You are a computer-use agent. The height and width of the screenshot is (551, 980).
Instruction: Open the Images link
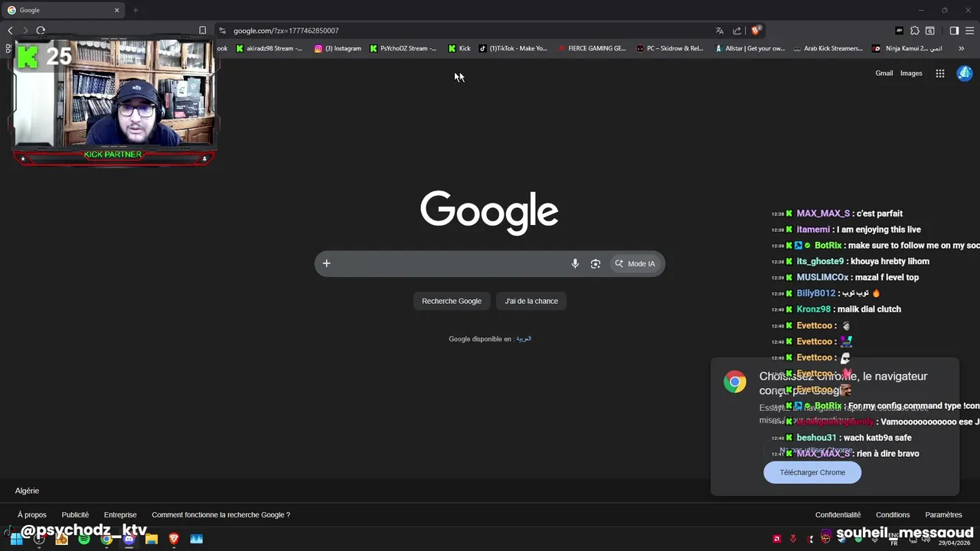[911, 73]
